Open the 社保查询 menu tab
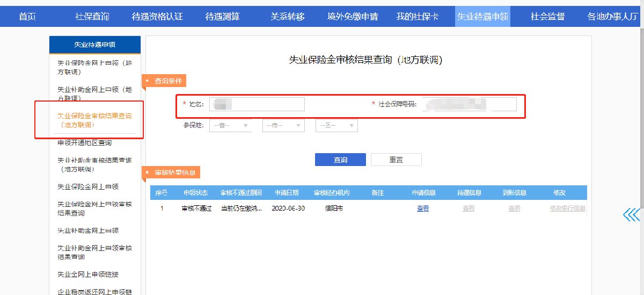Image resolution: width=644 pixels, height=295 pixels. click(92, 16)
